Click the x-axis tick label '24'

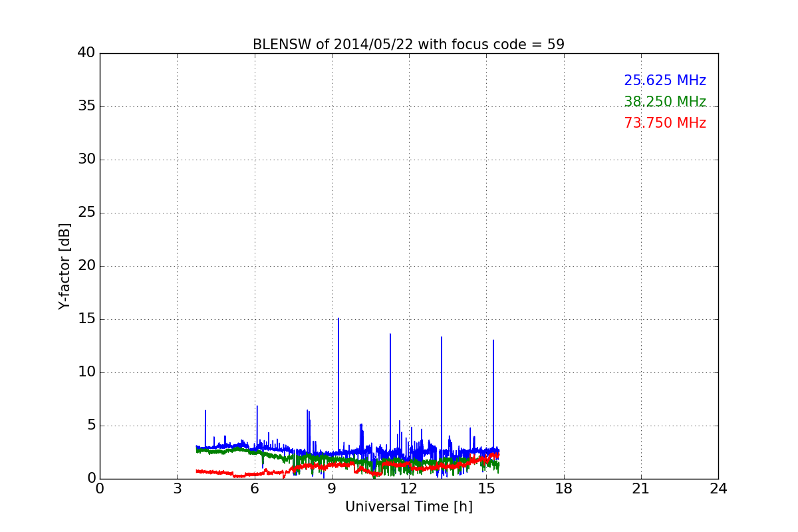[718, 488]
